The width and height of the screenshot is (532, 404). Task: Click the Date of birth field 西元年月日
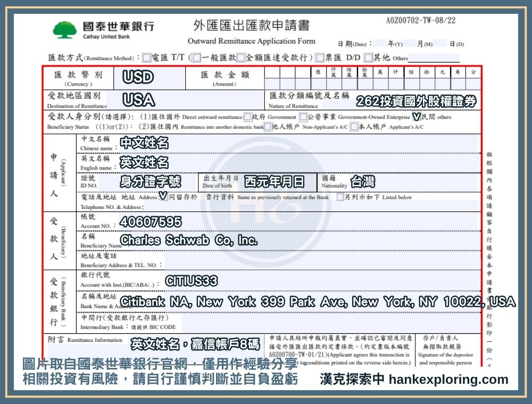coord(278,182)
